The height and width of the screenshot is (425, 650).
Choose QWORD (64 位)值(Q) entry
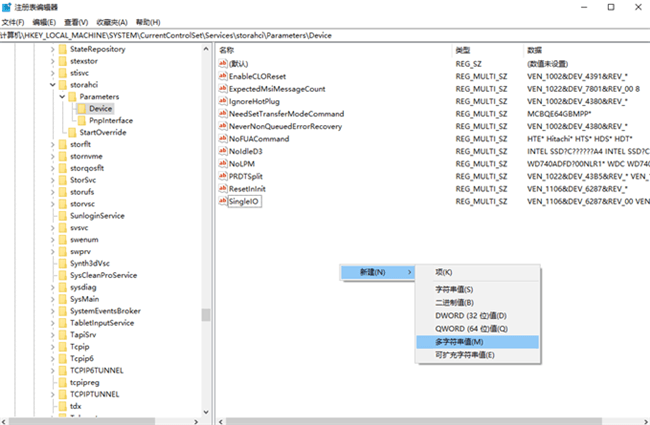(478, 328)
